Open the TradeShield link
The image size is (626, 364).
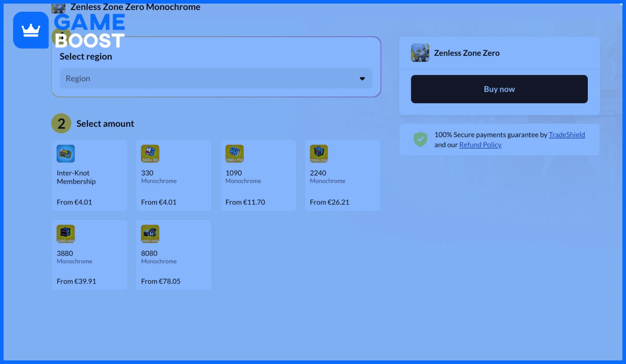567,134
